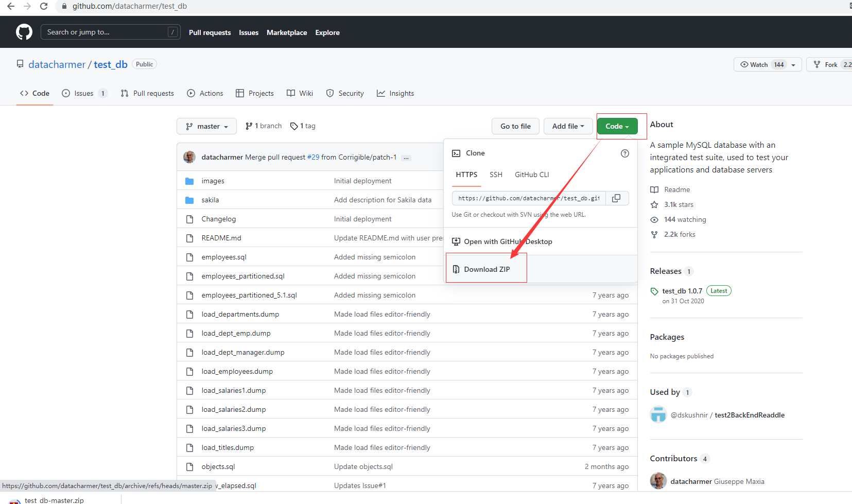Open the 1 tag link
Screen dimensions: 852x504
(x=303, y=126)
